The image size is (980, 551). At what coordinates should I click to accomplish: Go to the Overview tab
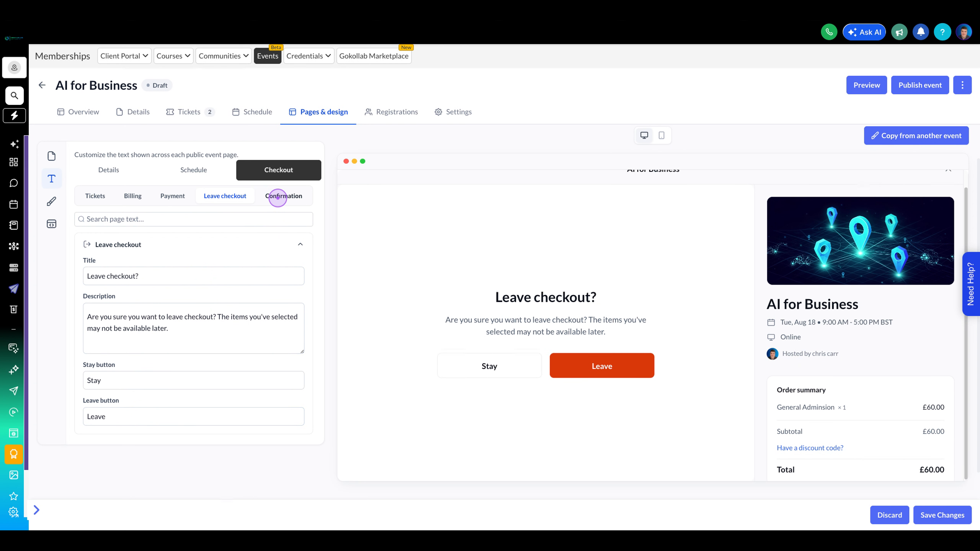[78, 112]
